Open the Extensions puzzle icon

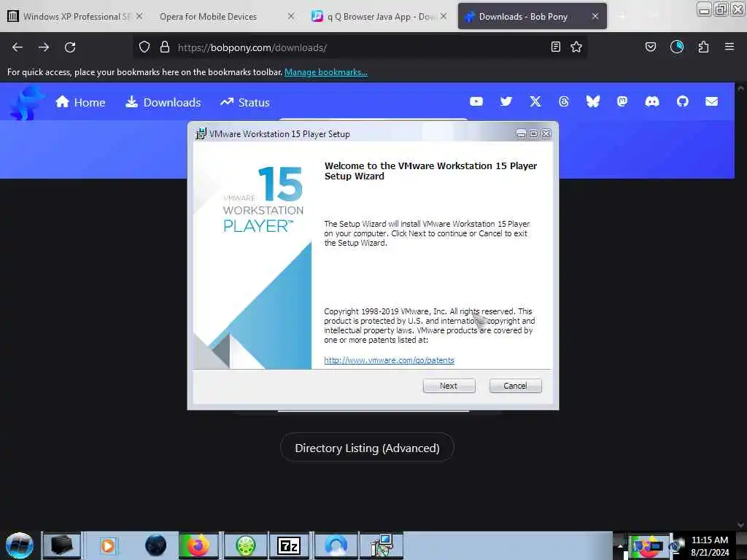point(704,47)
